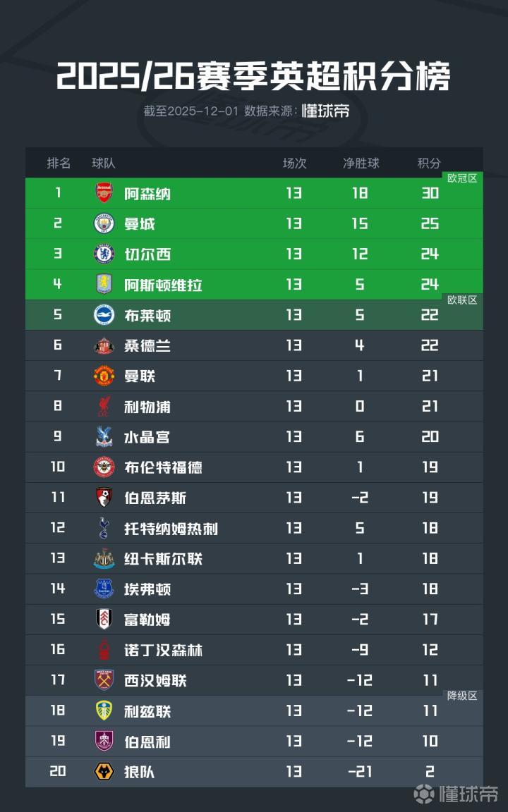The height and width of the screenshot is (812, 508).
Task: Select the 场次 column header
Action: [x=294, y=163]
